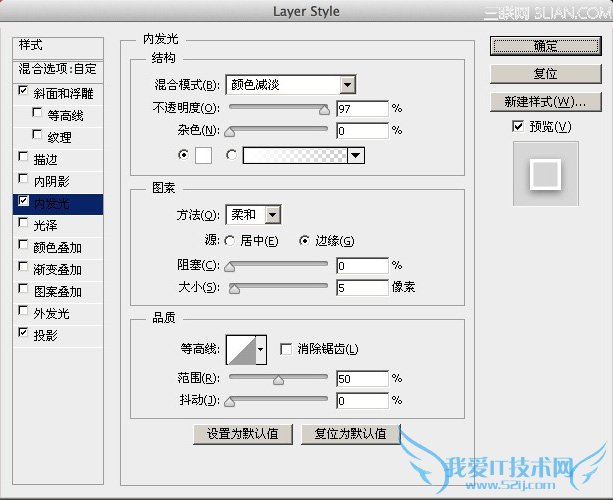Click the 复位 reset button
The width and height of the screenshot is (613, 500).
(x=545, y=74)
